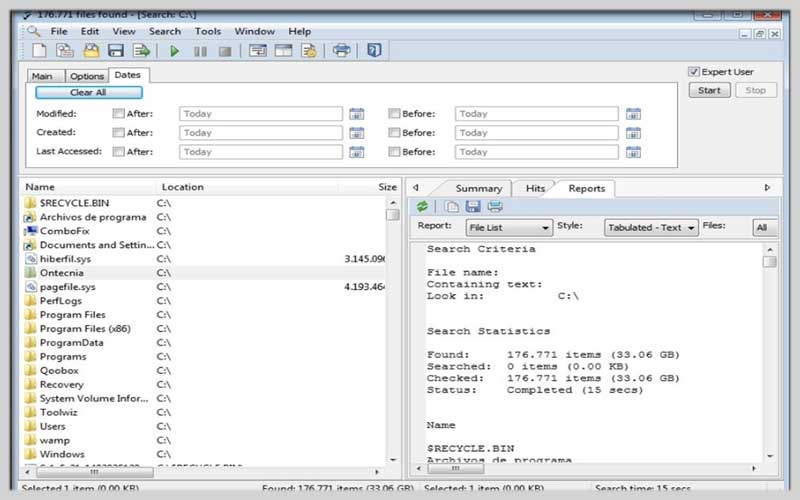Toggle the search criteria pane layout icon
This screenshot has height=500, width=800.
click(258, 51)
